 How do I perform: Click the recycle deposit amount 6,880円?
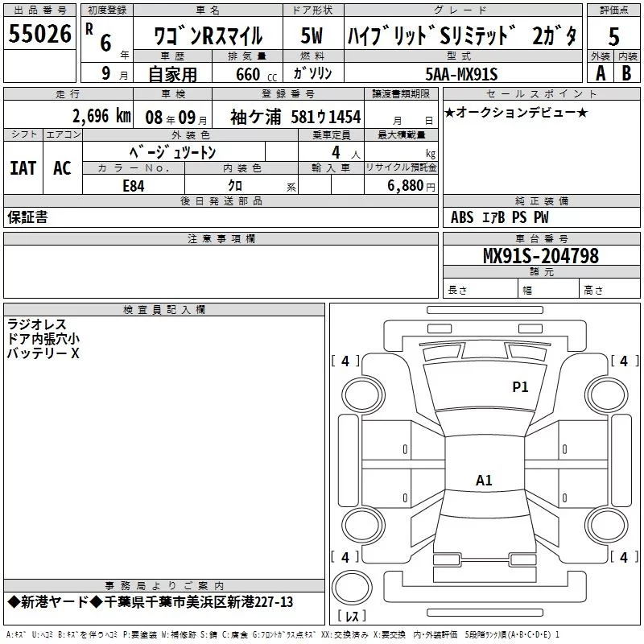click(411, 185)
